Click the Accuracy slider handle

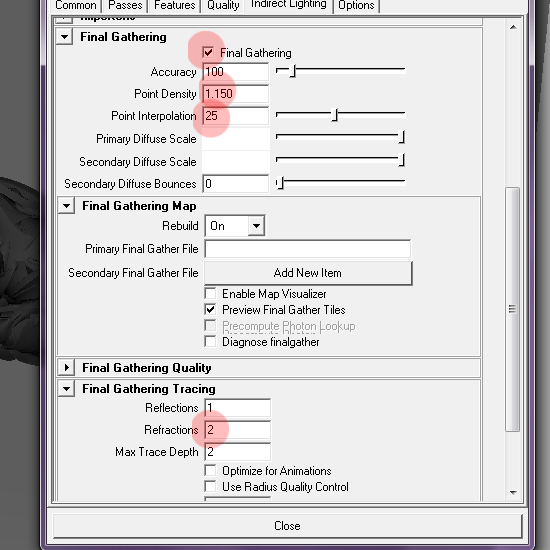(x=293, y=71)
